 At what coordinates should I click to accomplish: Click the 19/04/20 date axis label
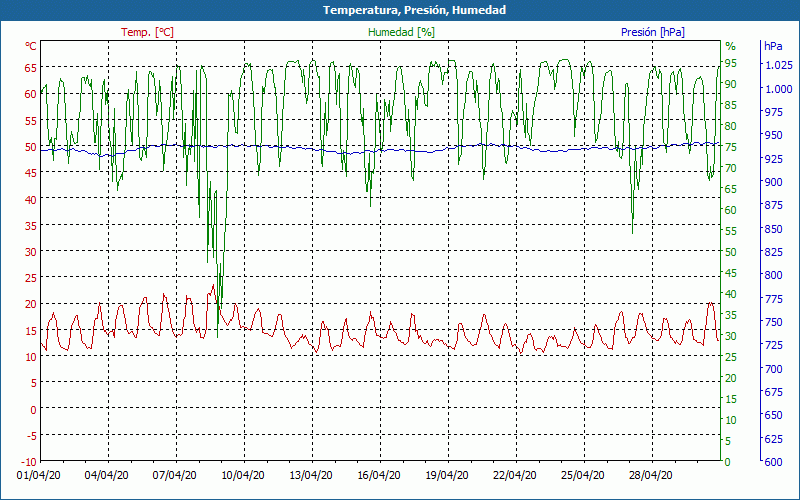pyautogui.click(x=447, y=475)
